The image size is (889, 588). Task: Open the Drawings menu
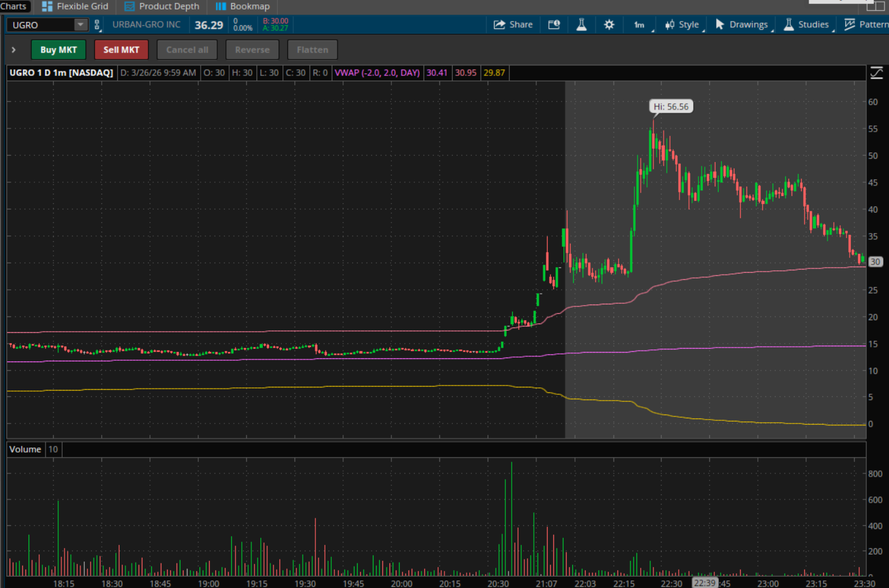point(742,25)
